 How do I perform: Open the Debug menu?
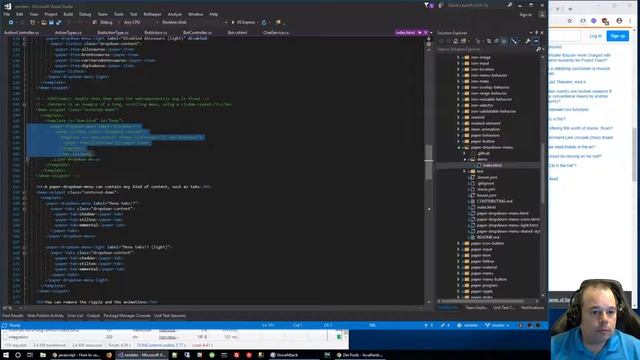coord(85,14)
